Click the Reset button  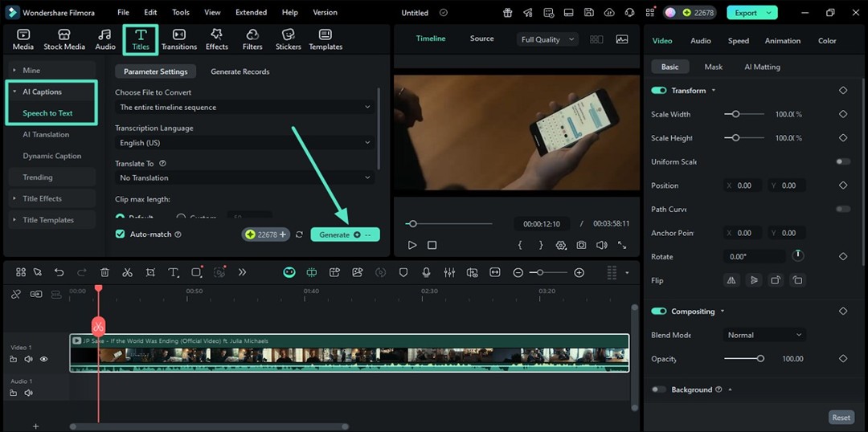pyautogui.click(x=841, y=418)
